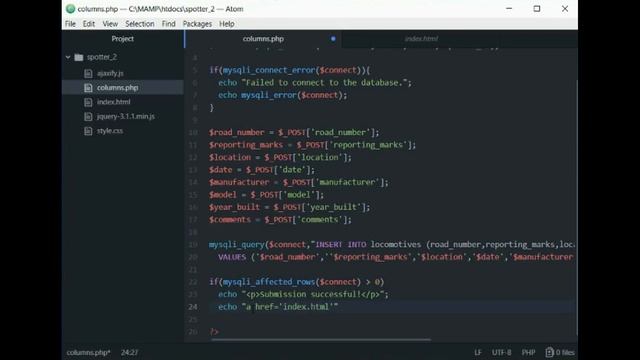This screenshot has height=360, width=640.
Task: Click the 24:27 cursor position indicator
Action: [129, 352]
